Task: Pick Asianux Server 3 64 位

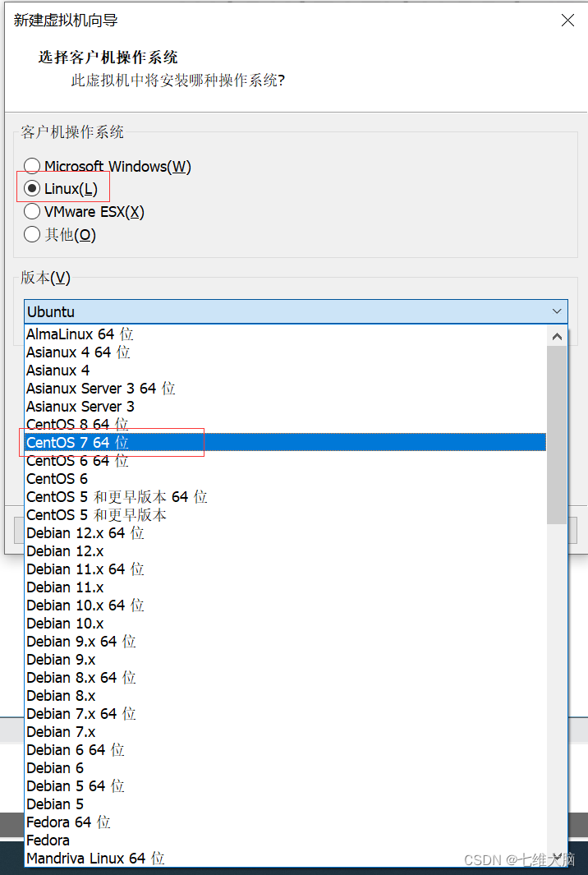Action: (x=286, y=389)
